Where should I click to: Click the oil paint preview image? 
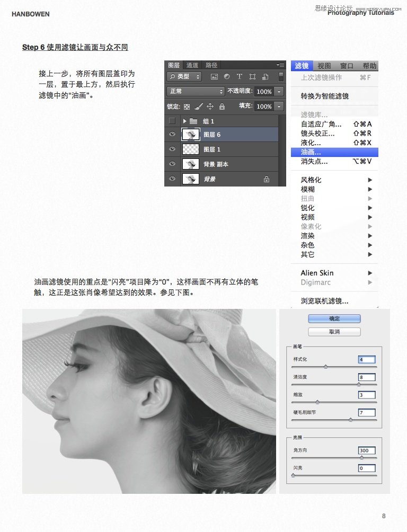149,401
